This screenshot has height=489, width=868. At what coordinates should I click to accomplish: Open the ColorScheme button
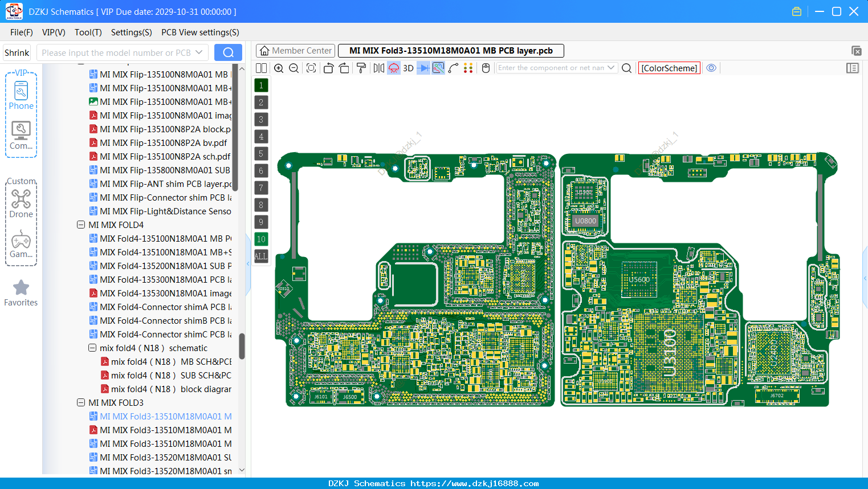coord(669,68)
